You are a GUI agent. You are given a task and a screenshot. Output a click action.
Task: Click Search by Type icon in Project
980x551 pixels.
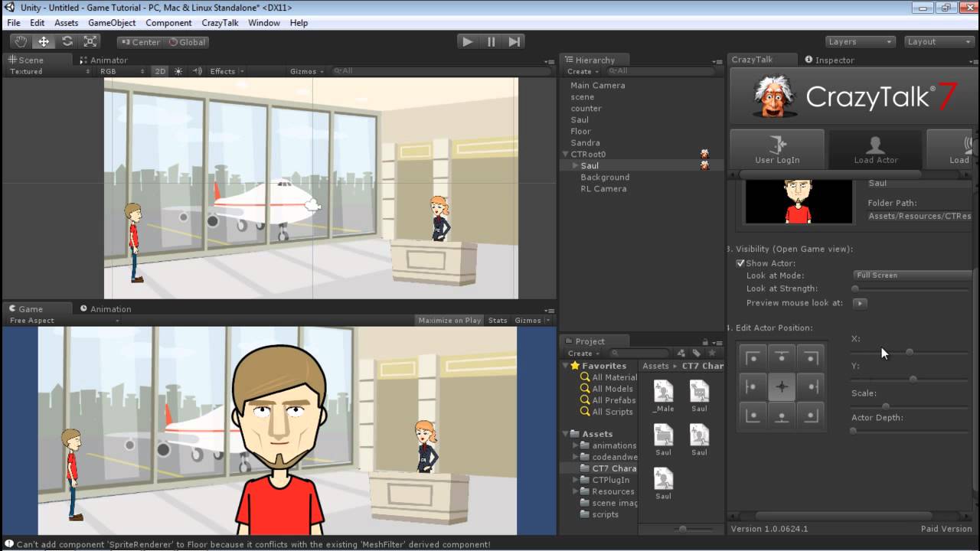click(x=681, y=354)
